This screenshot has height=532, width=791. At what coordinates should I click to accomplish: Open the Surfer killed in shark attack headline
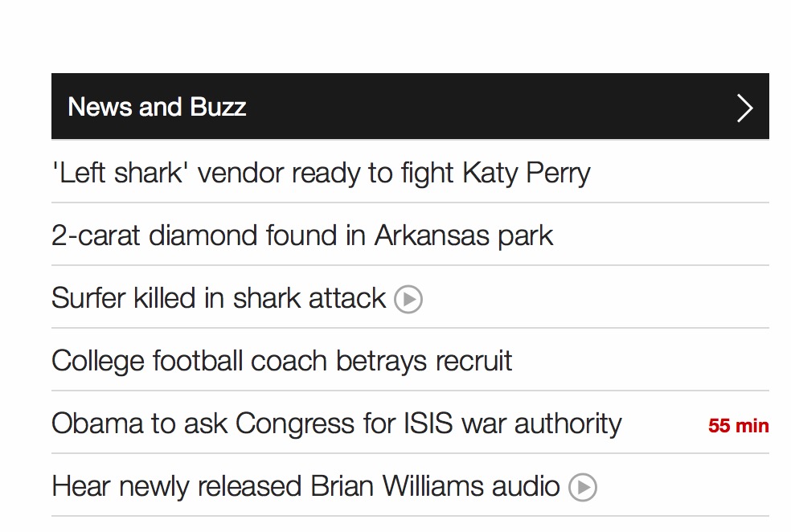coord(219,298)
